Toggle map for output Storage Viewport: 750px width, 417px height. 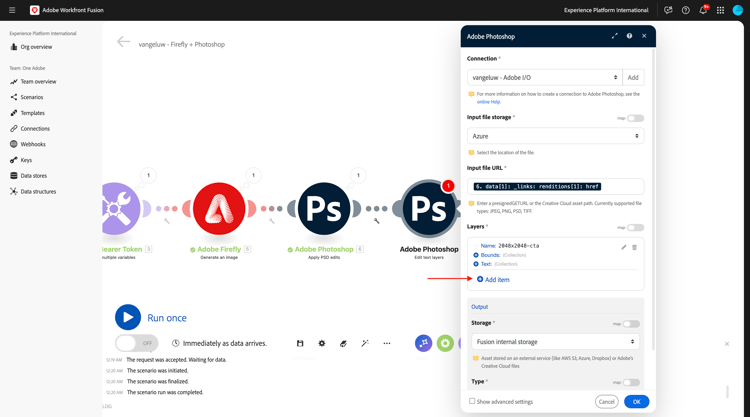631,324
